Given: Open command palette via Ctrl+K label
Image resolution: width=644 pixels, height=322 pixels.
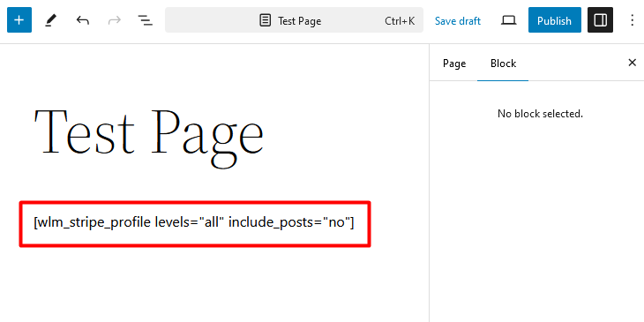Looking at the screenshot, I should [x=400, y=20].
